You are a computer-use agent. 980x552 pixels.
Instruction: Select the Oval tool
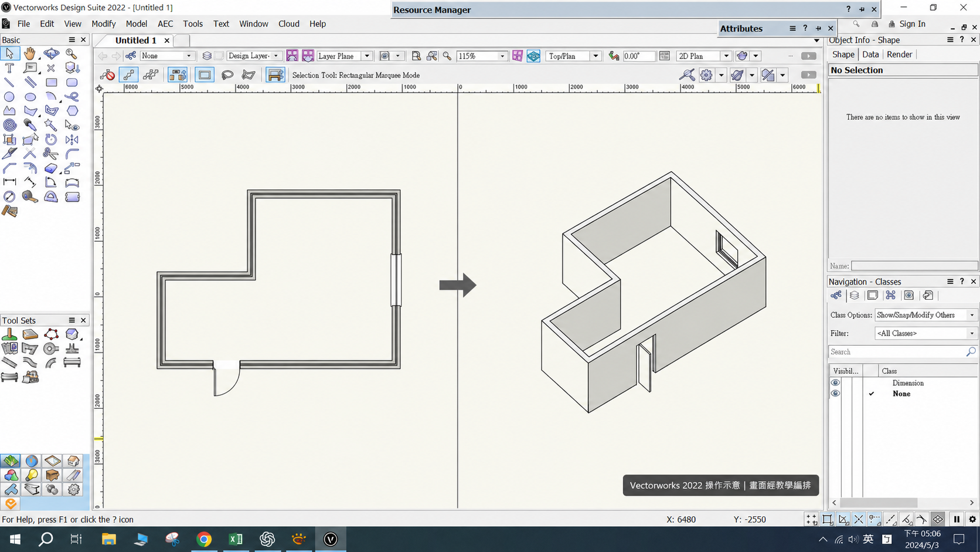30,97
